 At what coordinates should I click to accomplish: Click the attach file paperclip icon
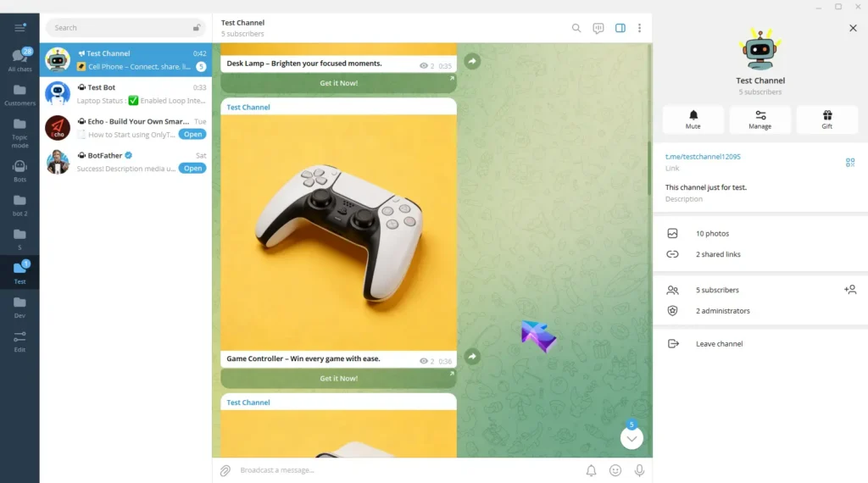point(225,470)
